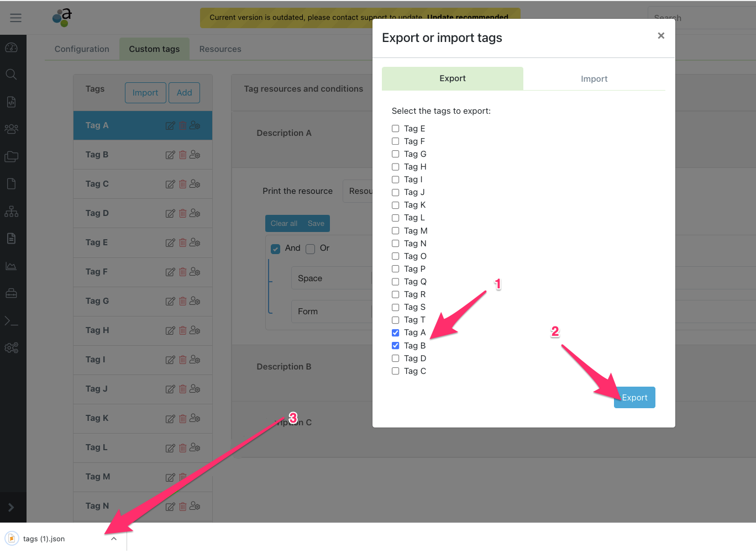Screen dimensions: 756x554
Task: Open the users group sidebar icon
Action: click(11, 129)
